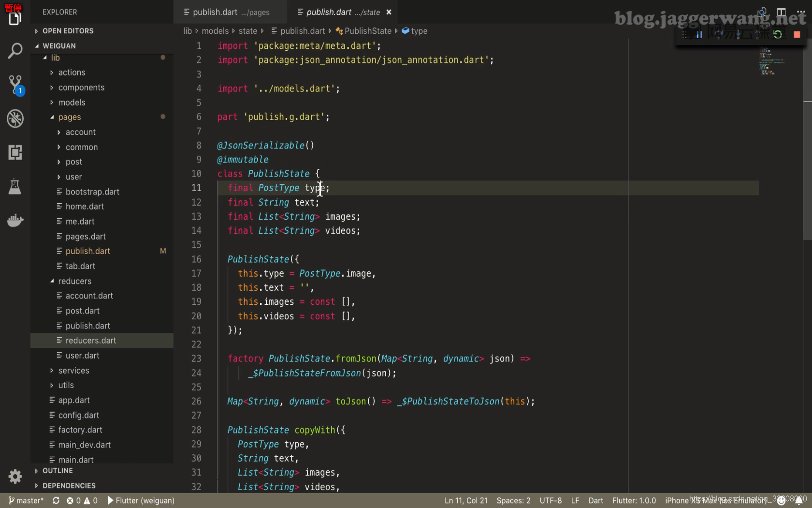Screen dimensions: 812x508
Task: Open home.dart file
Action: tap(101, 207)
